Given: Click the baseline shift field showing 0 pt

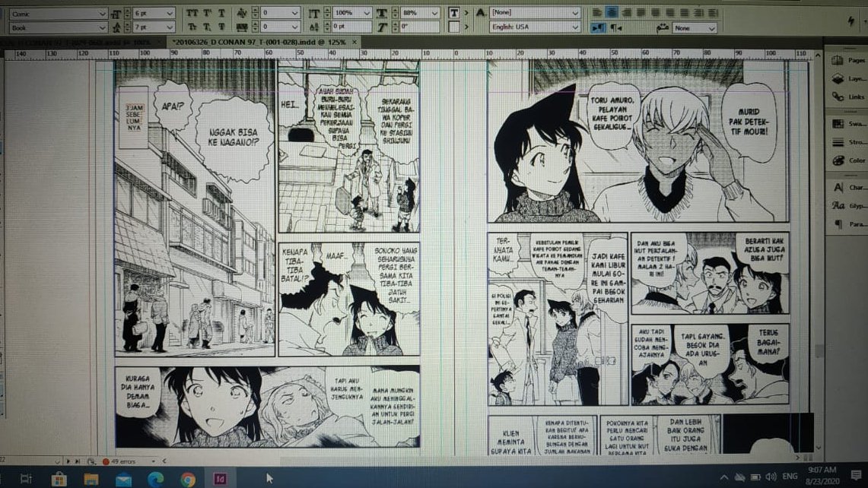Looking at the screenshot, I should [351, 27].
